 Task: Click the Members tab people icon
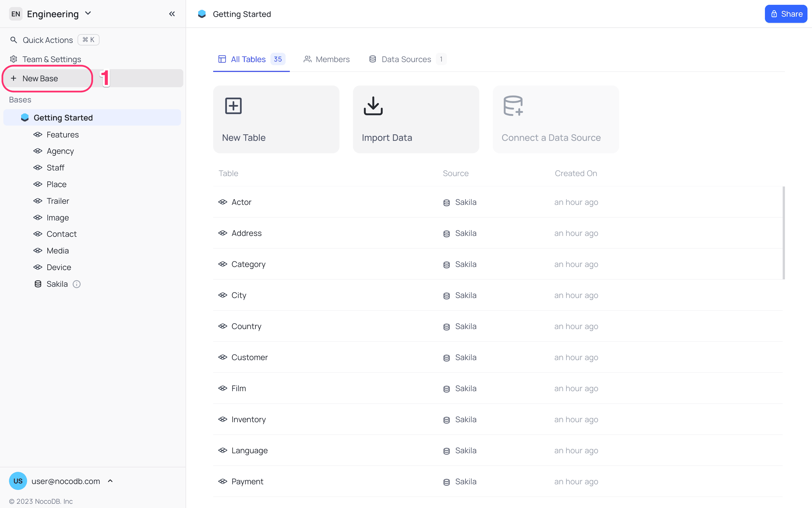click(x=307, y=59)
